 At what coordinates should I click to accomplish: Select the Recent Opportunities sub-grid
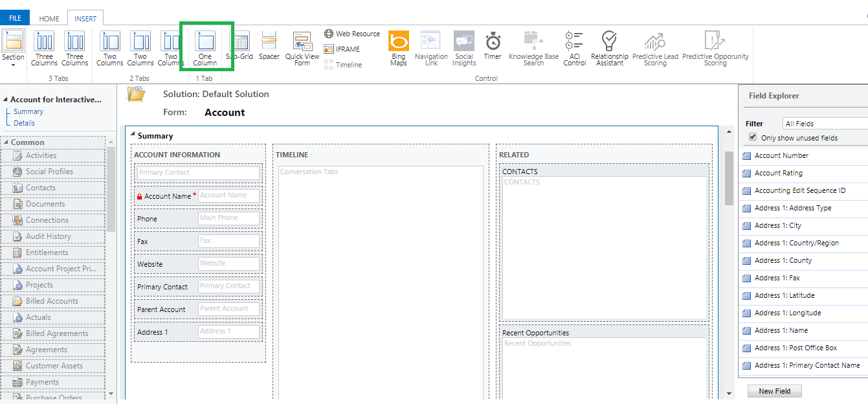(605, 363)
